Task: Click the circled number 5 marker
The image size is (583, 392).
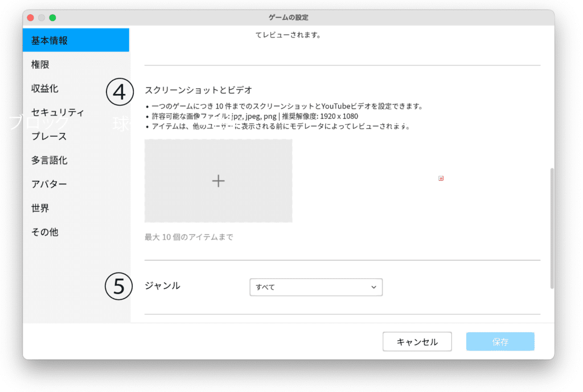Action: pyautogui.click(x=119, y=286)
